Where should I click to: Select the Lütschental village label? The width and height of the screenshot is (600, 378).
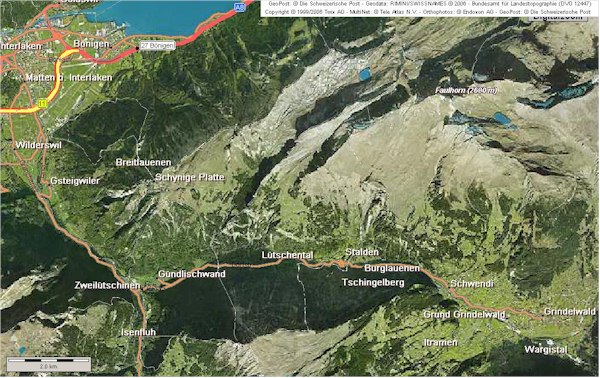point(287,255)
